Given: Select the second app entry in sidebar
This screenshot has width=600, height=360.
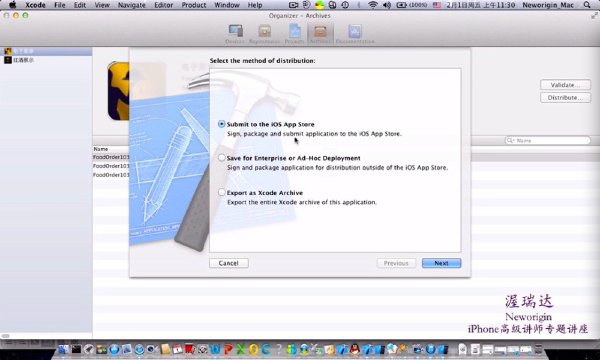Looking at the screenshot, I should click(x=46, y=60).
